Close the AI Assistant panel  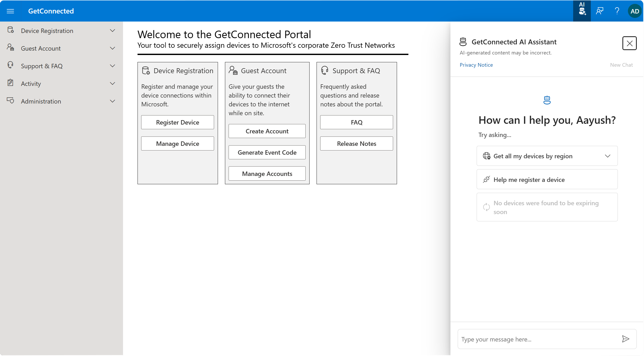[x=629, y=43]
